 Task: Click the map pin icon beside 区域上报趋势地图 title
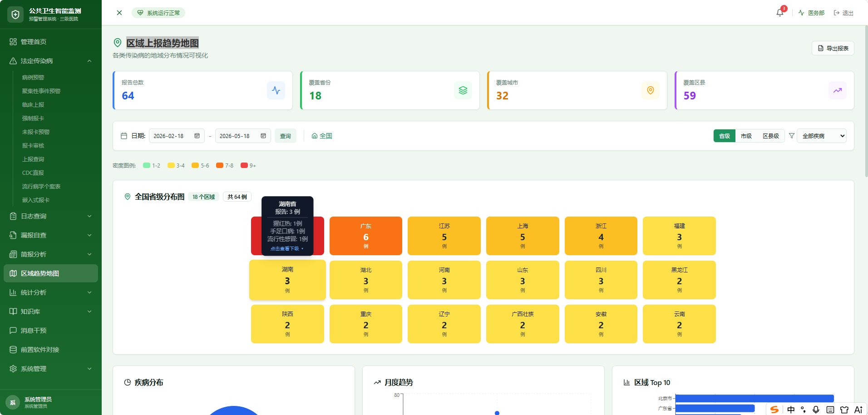pos(118,43)
